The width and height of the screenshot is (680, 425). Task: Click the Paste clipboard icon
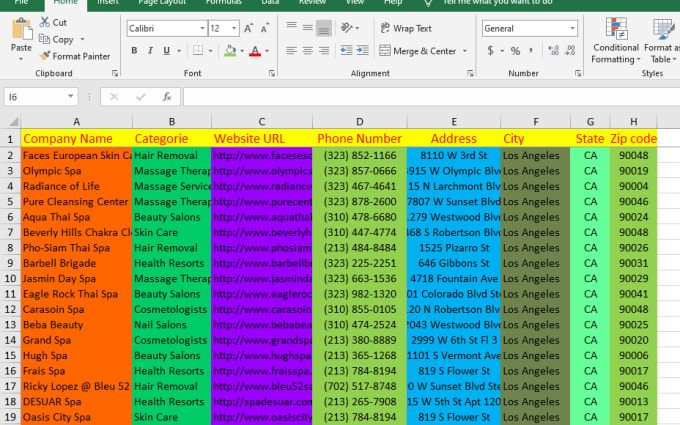(21, 29)
